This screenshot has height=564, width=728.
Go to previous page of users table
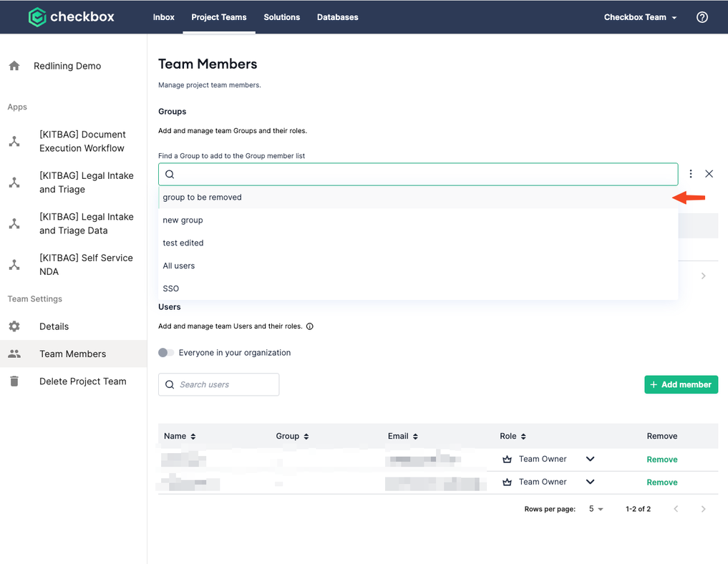coord(676,509)
